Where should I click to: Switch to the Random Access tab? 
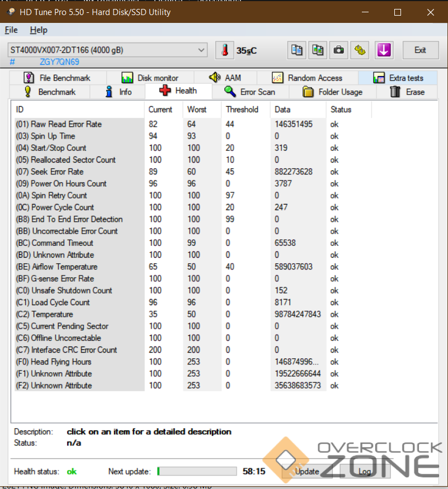click(x=308, y=78)
